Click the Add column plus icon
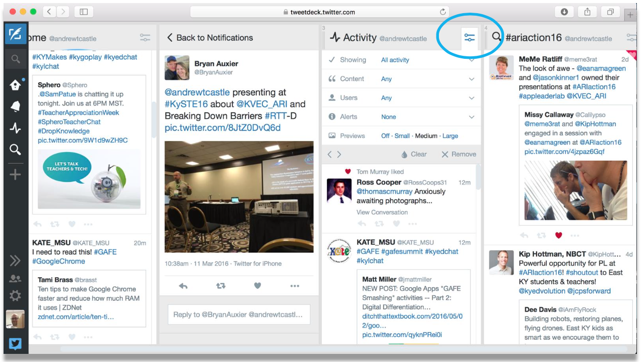 [x=16, y=175]
